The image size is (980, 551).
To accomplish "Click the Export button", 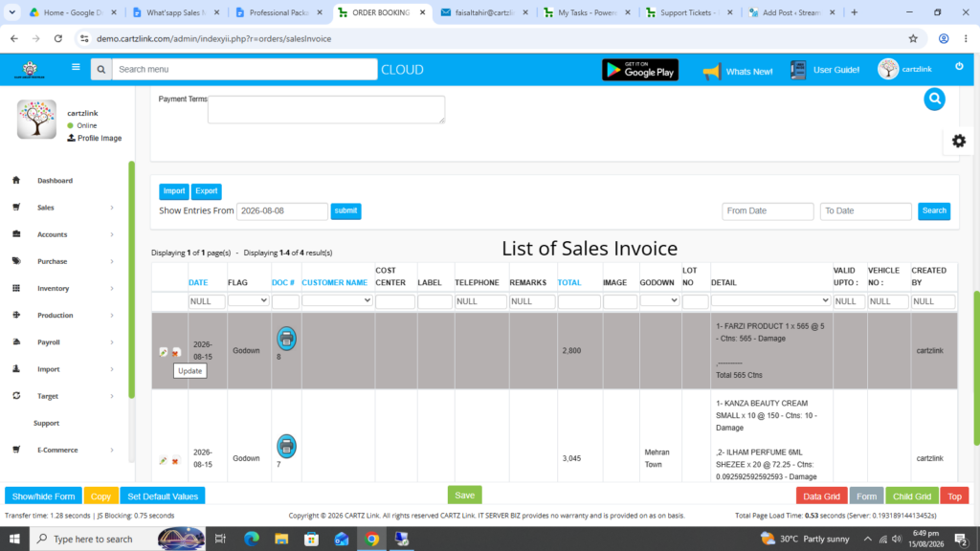I will [207, 191].
